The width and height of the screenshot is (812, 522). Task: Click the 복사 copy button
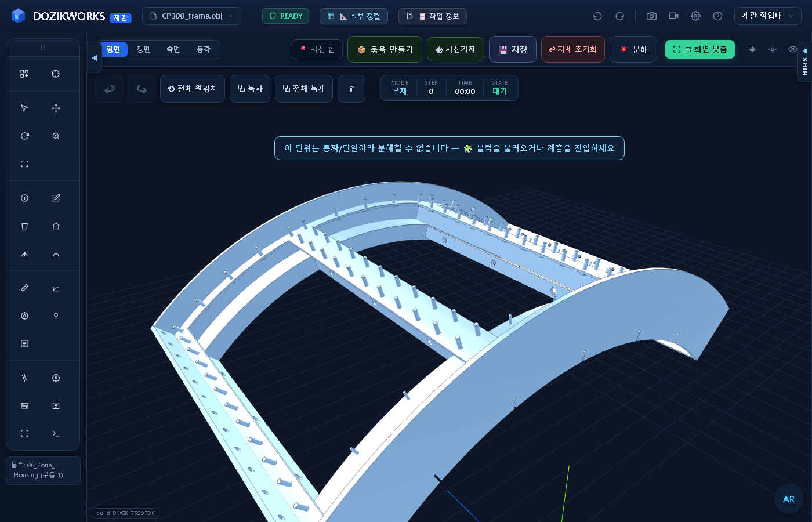(x=250, y=89)
